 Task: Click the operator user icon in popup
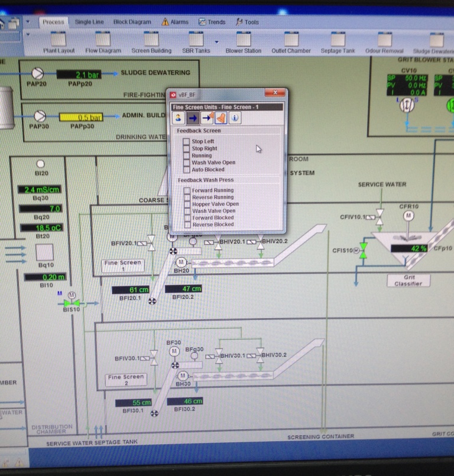(x=179, y=118)
